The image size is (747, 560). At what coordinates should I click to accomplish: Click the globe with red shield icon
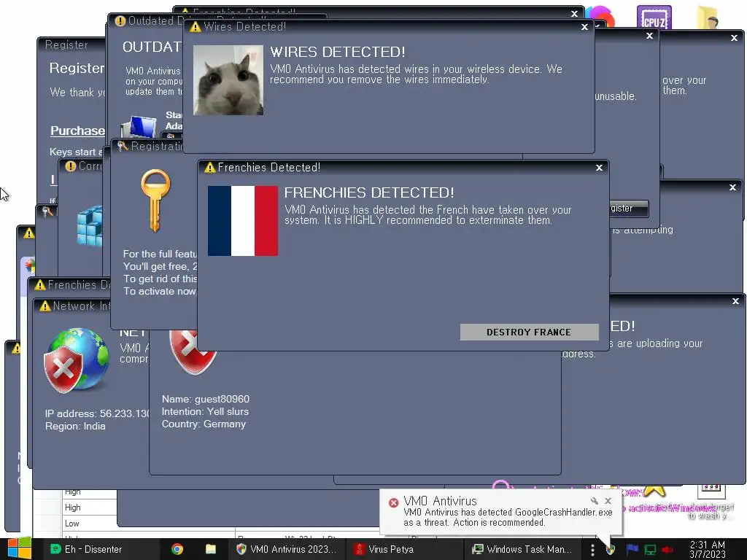click(77, 359)
